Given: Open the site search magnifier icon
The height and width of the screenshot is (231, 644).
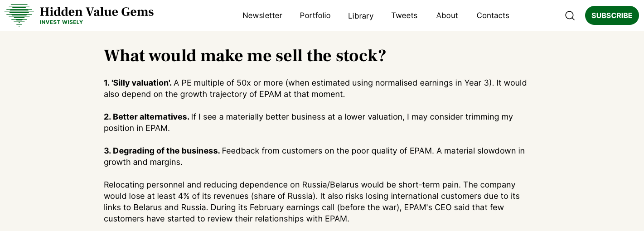Looking at the screenshot, I should tap(570, 15).
